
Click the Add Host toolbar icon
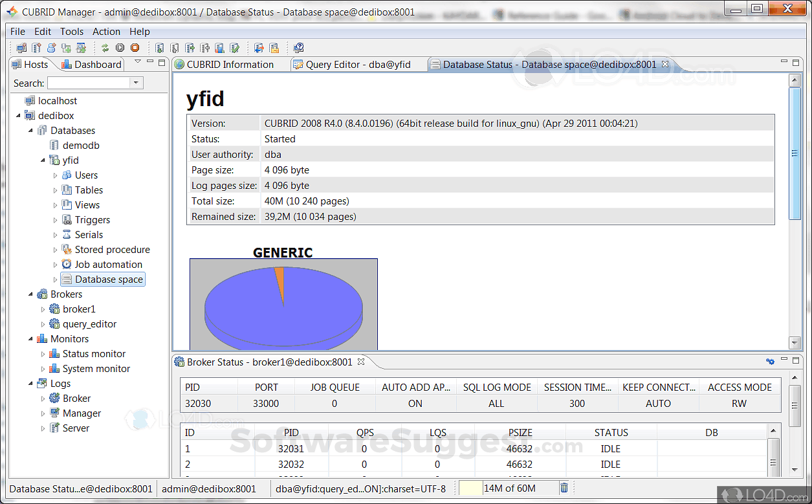21,48
